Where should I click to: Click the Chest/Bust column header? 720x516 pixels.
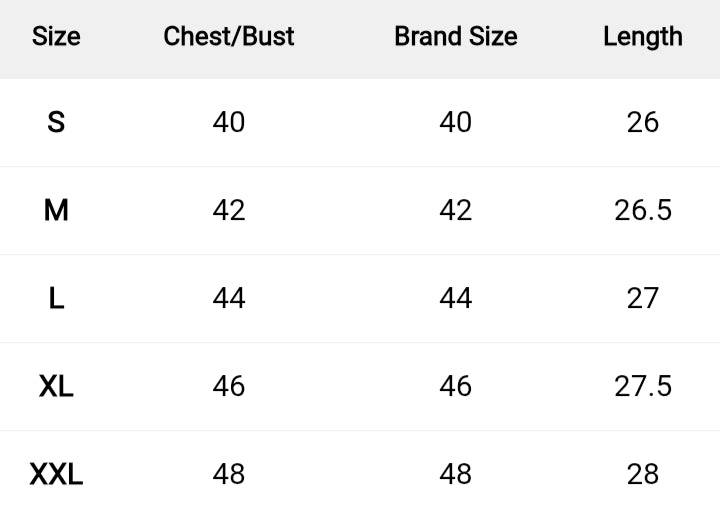tap(229, 37)
